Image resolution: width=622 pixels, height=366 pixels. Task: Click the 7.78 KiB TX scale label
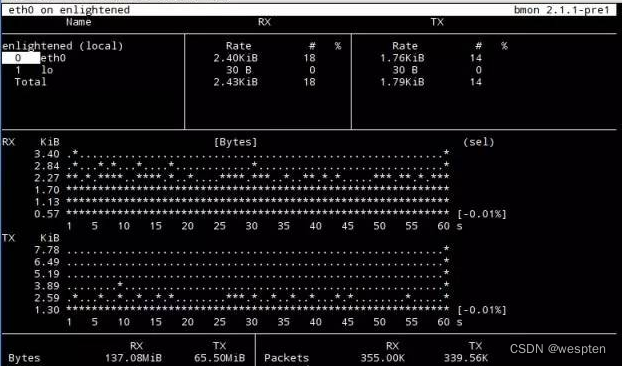pos(47,250)
